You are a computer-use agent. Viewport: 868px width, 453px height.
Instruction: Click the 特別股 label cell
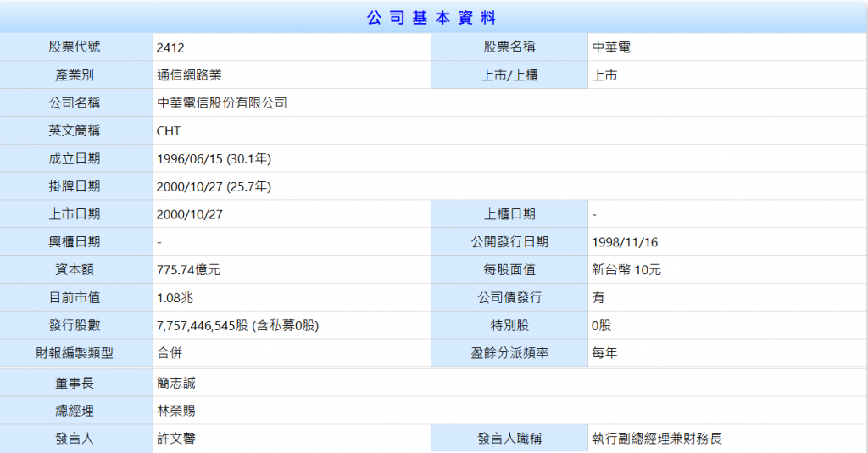pyautogui.click(x=509, y=325)
